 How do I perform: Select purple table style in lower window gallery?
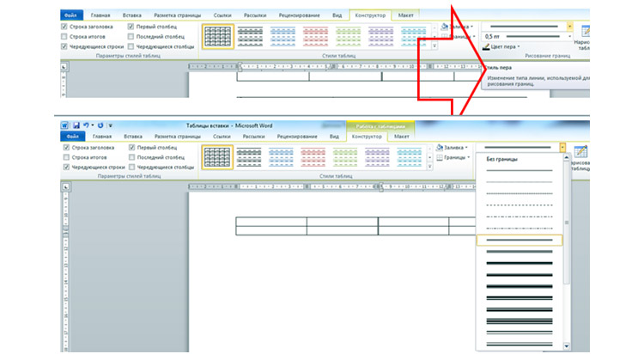377,157
